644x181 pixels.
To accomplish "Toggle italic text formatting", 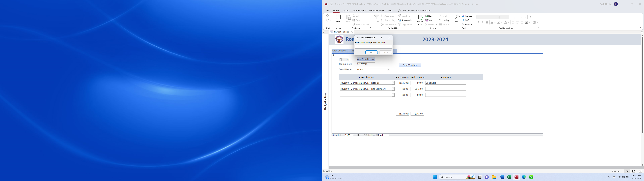I will tap(483, 22).
